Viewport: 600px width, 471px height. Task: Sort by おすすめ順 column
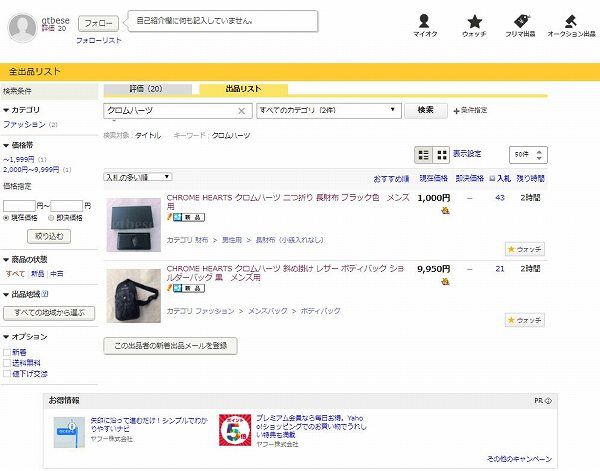tap(391, 179)
